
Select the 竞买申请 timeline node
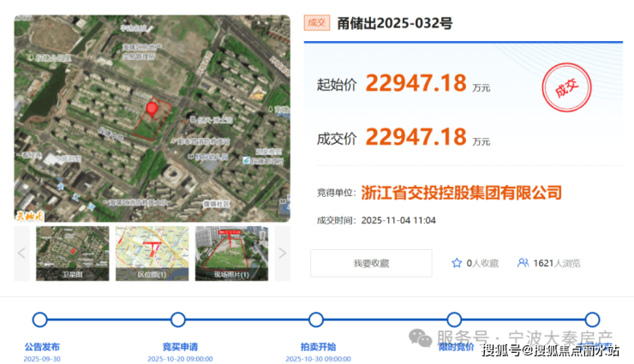click(178, 320)
